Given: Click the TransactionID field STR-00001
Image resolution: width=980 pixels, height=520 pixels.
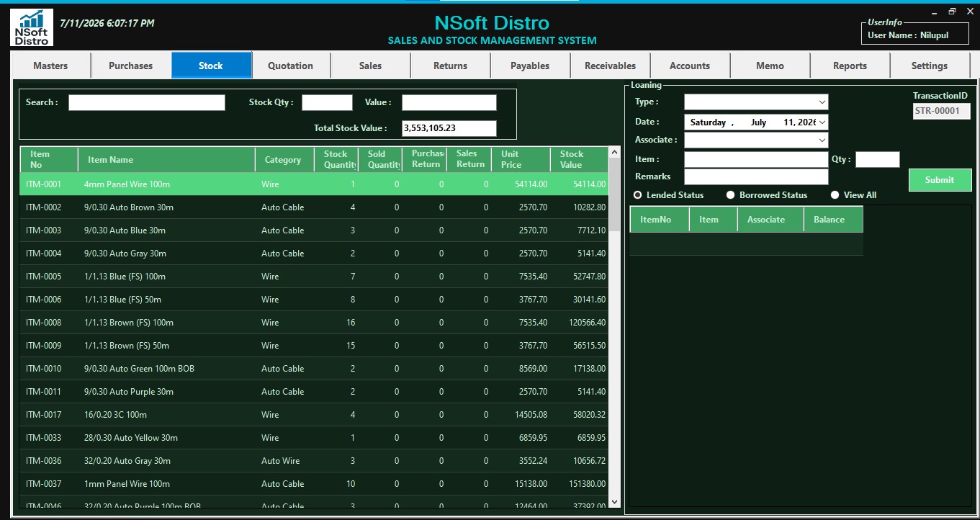Looking at the screenshot, I should tap(941, 111).
